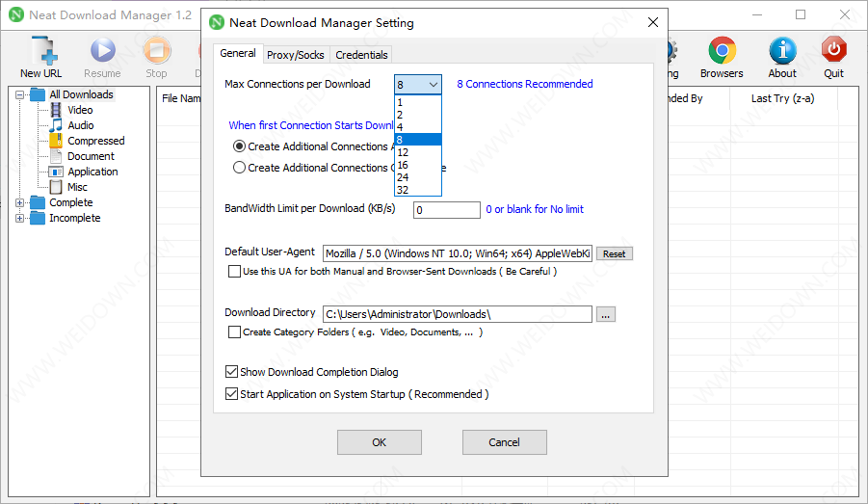Click OK to save settings
The width and height of the screenshot is (868, 504).
tap(380, 442)
